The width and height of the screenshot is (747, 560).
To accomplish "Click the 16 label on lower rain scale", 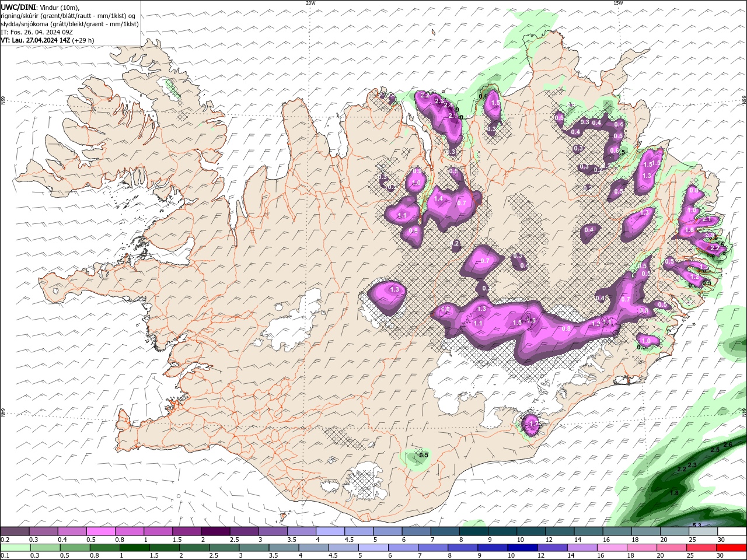I will 600,556.
